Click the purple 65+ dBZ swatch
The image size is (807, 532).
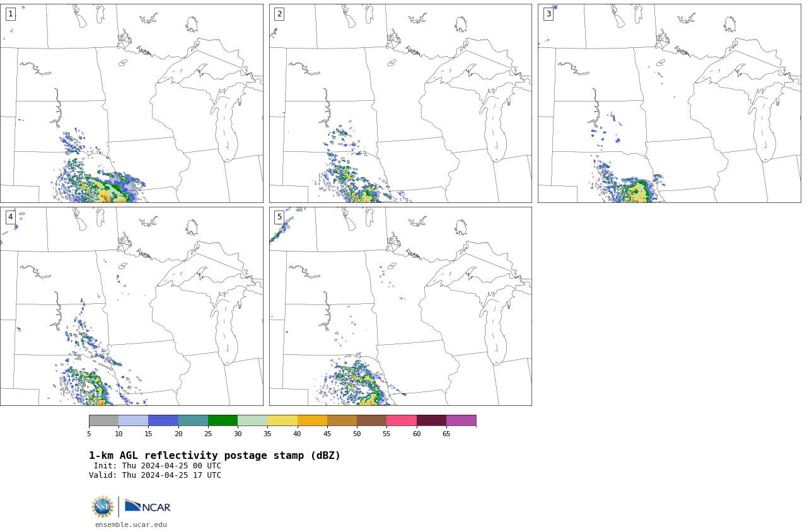(462, 420)
